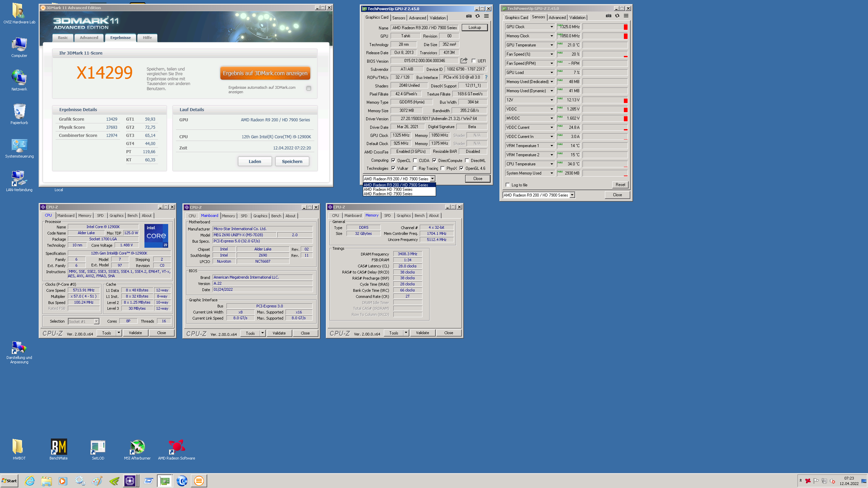This screenshot has width=868, height=488.
Task: Click NVIDIA green logo taskbar icon
Action: pos(114,481)
